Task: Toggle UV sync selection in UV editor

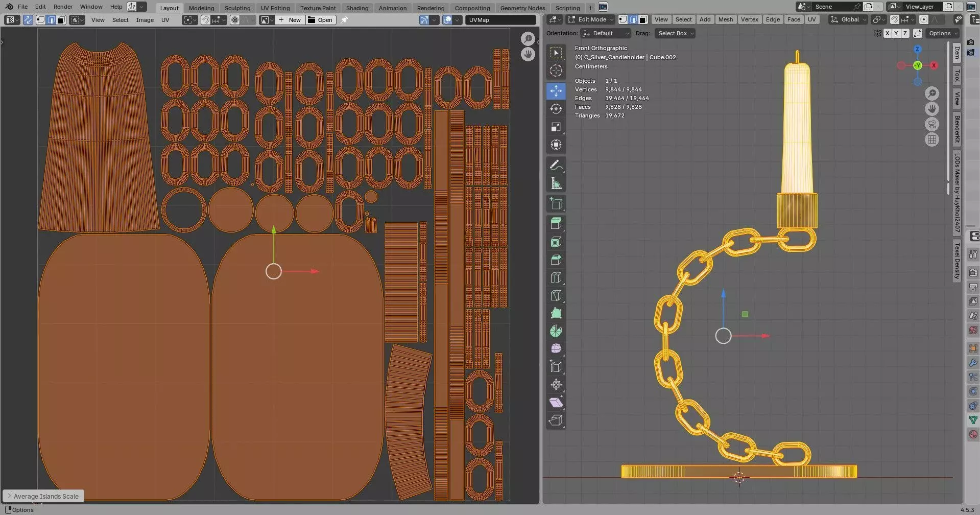Action: 28,20
